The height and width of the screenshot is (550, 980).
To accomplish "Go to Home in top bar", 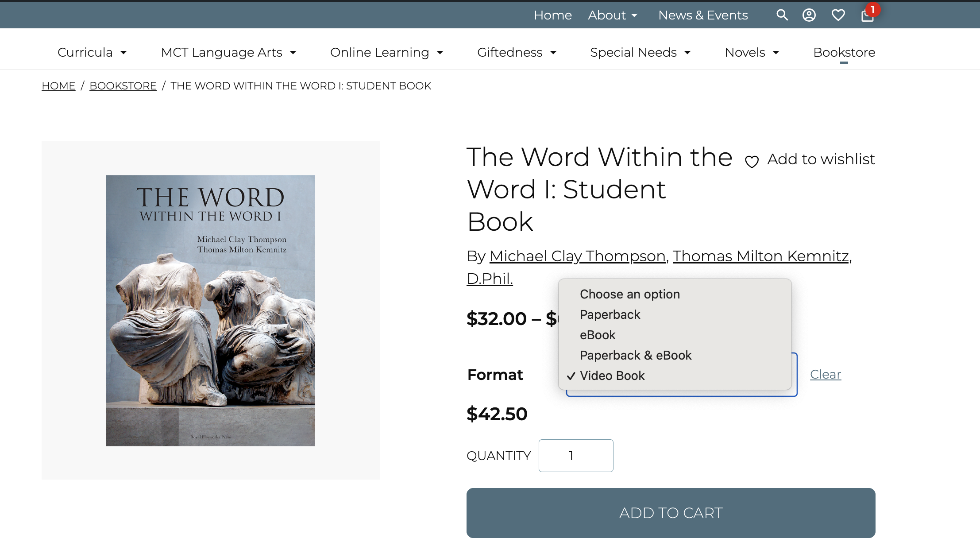I will (553, 15).
